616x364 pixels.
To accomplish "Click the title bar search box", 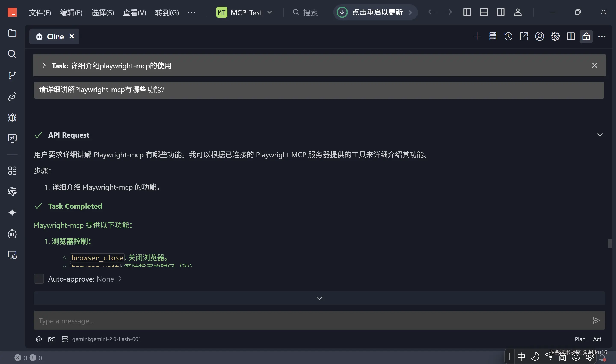I will (x=305, y=12).
